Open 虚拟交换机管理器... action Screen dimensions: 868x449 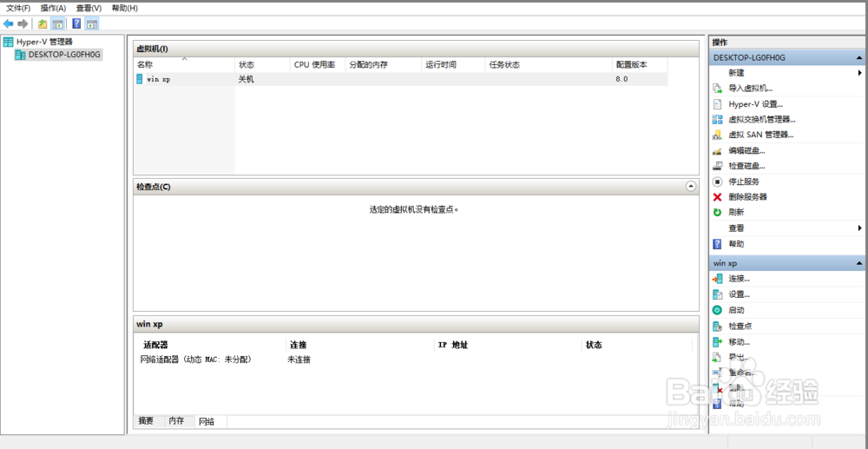coord(762,119)
